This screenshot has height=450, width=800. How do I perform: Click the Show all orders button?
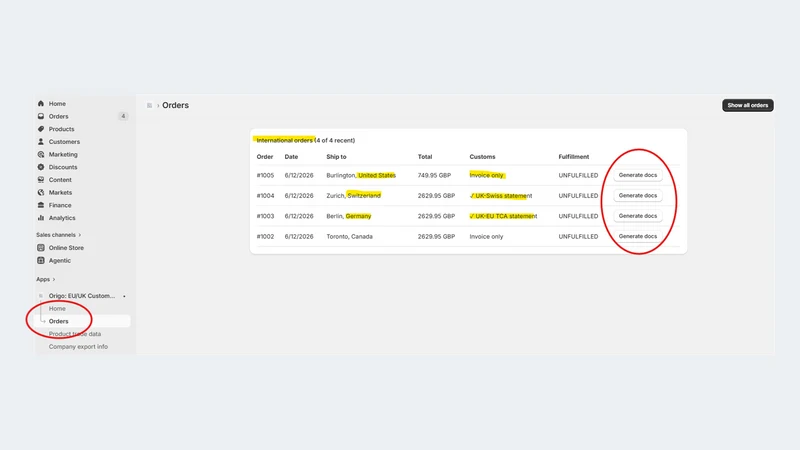tap(747, 105)
